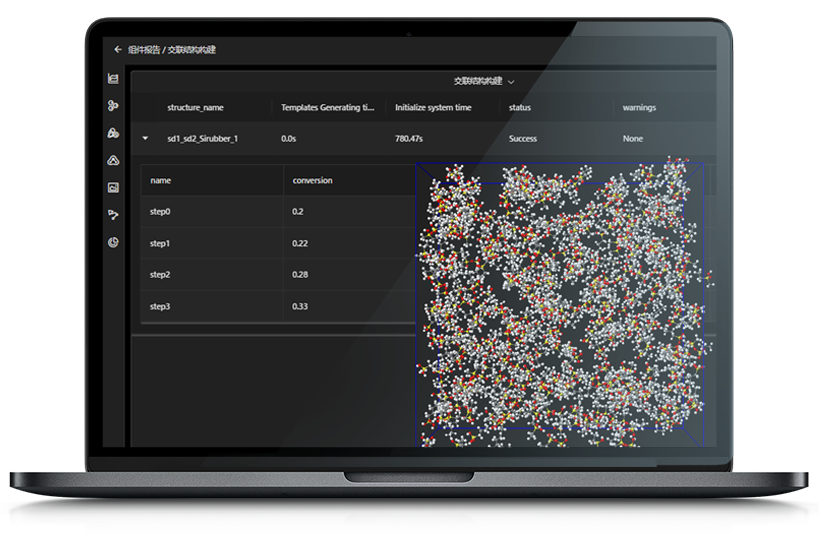819x550 pixels.
Task: Open the pie chart sidebar icon
Action: click(113, 241)
